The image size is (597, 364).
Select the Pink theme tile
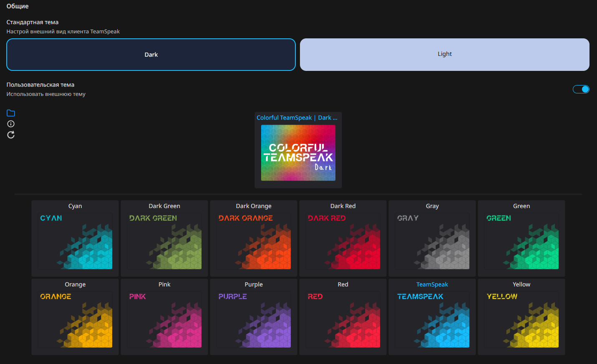164,317
